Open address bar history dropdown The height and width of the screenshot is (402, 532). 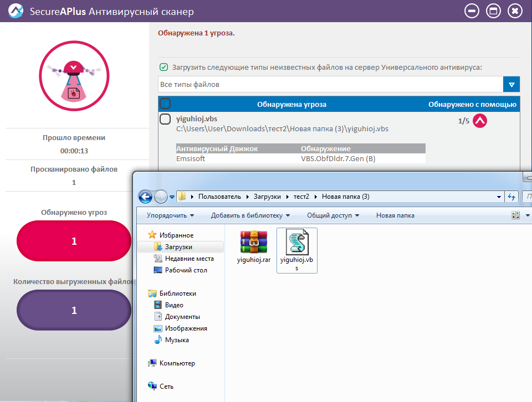click(x=498, y=197)
